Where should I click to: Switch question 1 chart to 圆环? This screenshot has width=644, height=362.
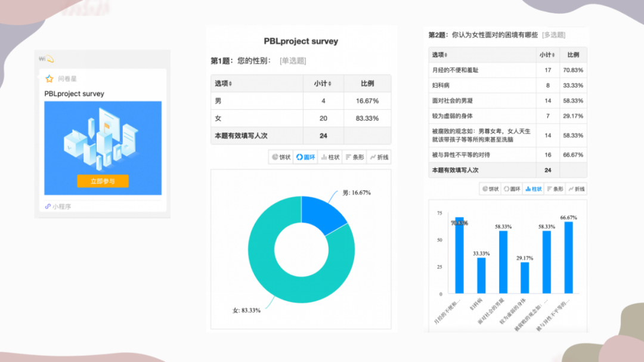pos(305,157)
